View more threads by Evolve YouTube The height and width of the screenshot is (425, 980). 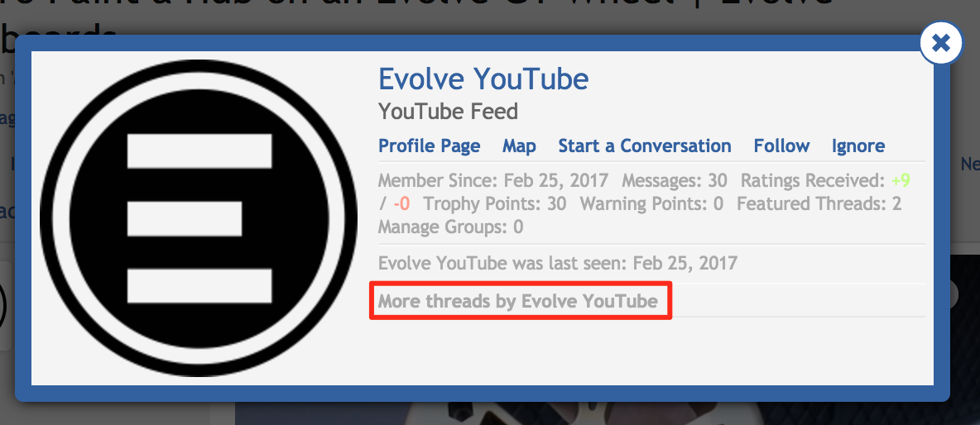[x=518, y=302]
